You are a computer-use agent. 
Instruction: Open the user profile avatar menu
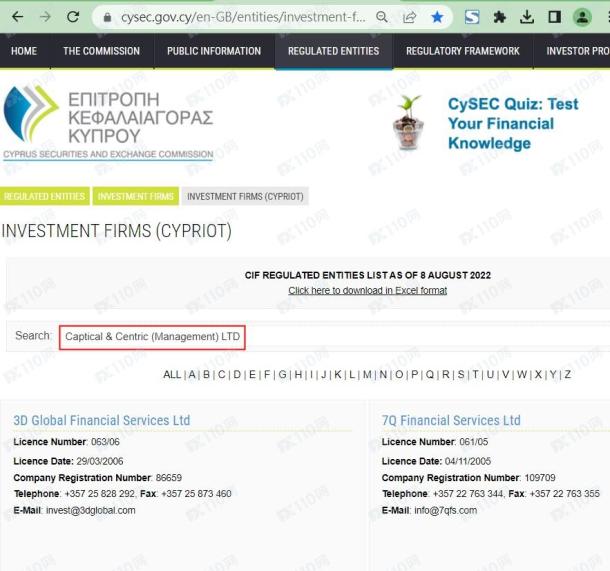pos(582,17)
